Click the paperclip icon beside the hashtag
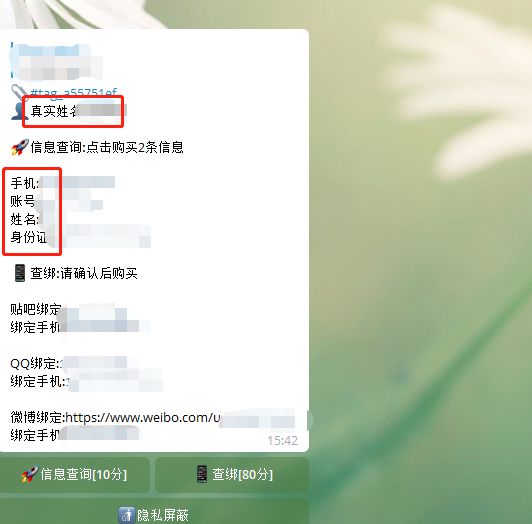 [19, 91]
